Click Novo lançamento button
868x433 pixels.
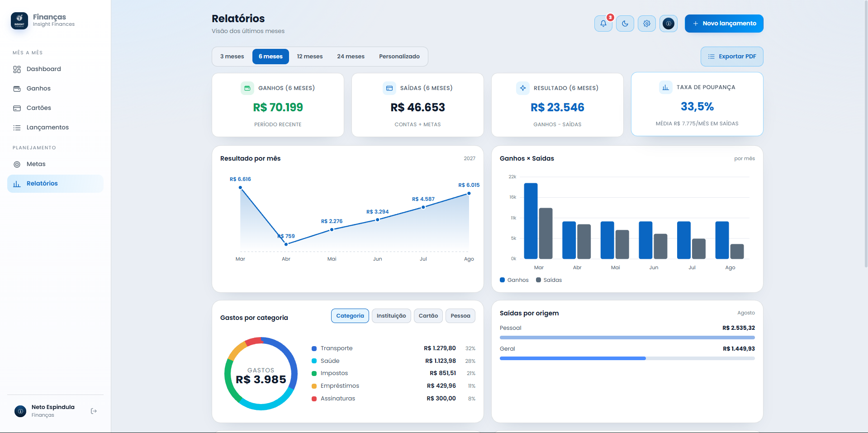click(x=724, y=24)
